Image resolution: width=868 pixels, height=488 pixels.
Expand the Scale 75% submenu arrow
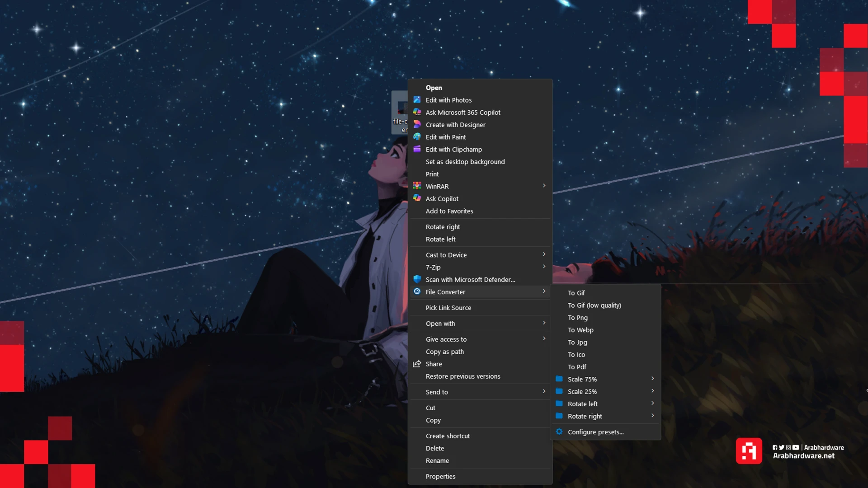652,379
